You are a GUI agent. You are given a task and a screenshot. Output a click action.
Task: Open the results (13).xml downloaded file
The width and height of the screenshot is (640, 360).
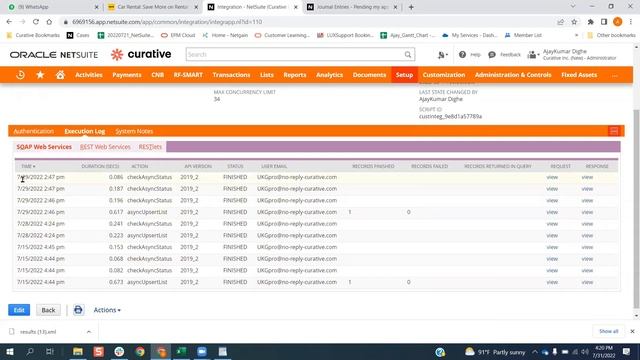click(38, 331)
